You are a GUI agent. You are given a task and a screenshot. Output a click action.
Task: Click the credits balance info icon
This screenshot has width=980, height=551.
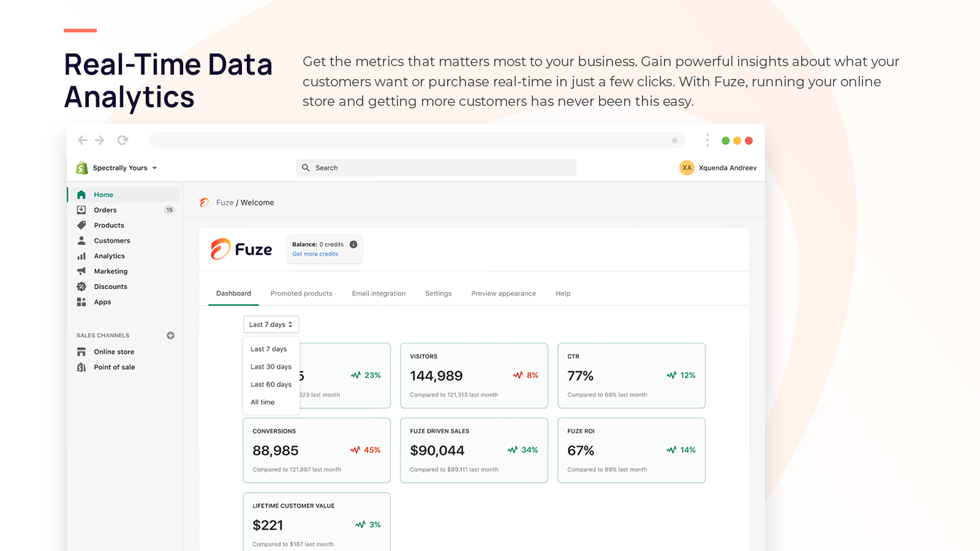click(353, 244)
